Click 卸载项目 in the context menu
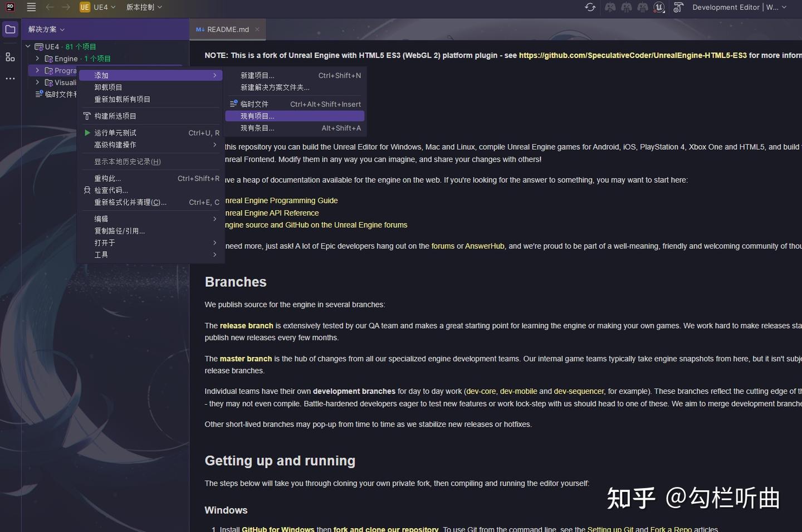This screenshot has height=532, width=802. [x=108, y=87]
